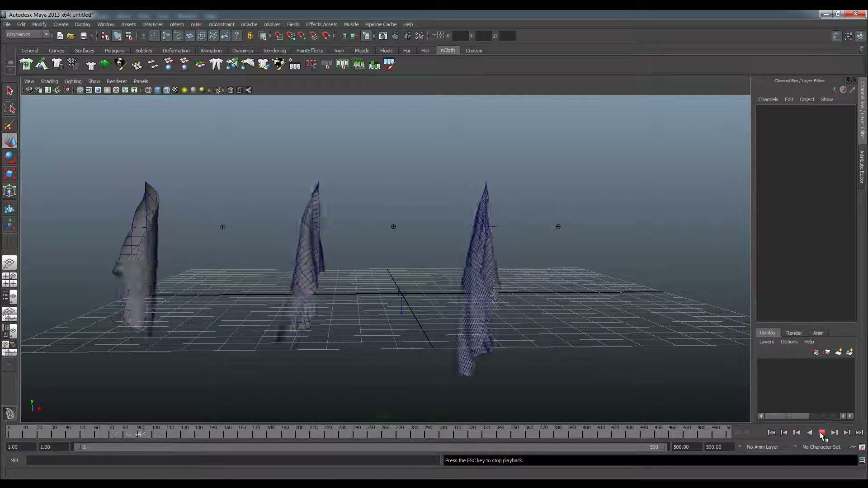Open Options menu in Layer Editor

click(789, 342)
